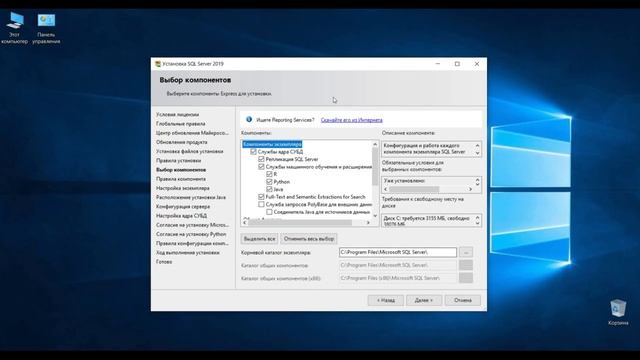
Task: Maximize the SQL Server setup window
Action: 457,64
